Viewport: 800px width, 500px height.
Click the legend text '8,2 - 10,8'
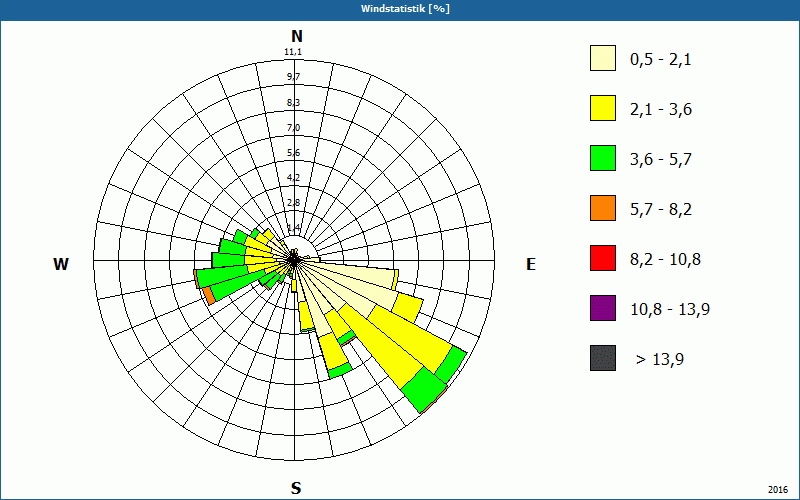[665, 260]
